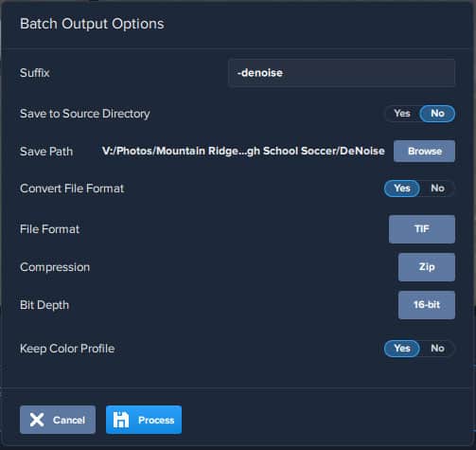Click the Compression label
The image size is (476, 450).
coord(55,267)
